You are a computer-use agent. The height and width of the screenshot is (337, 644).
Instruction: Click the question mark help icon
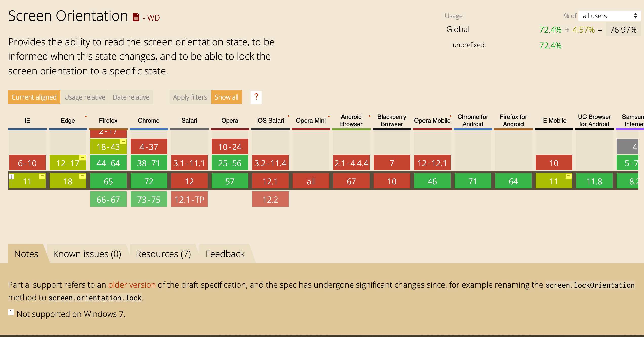256,97
